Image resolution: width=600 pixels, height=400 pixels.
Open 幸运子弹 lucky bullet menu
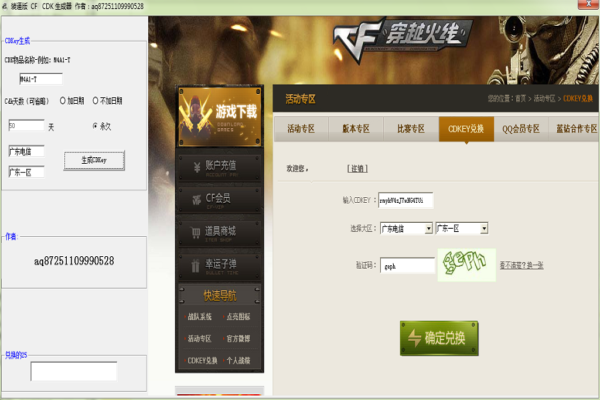point(220,266)
